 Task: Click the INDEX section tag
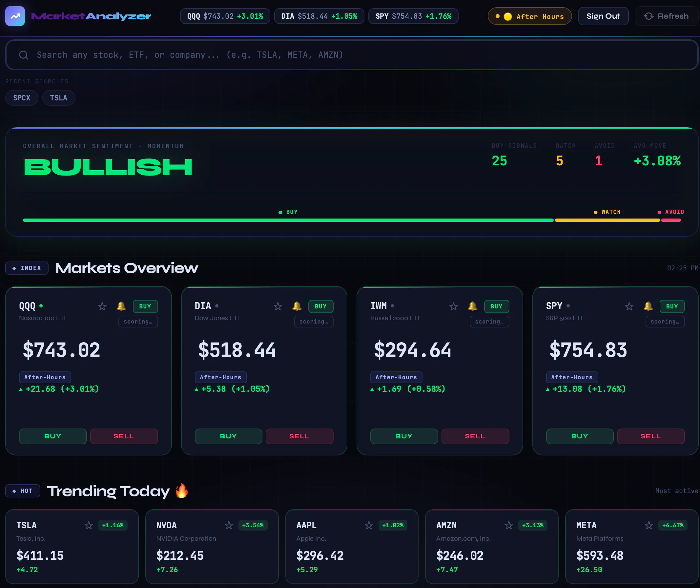27,268
